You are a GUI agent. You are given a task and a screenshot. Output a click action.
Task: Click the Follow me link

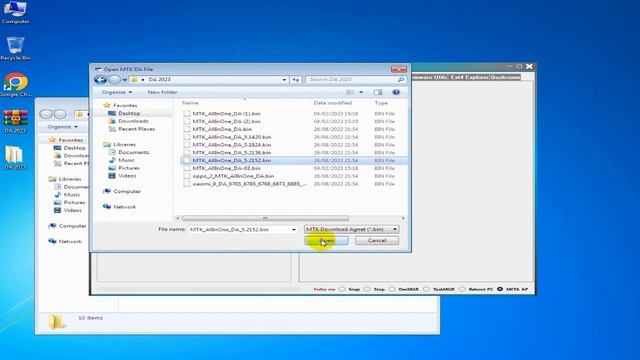pos(324,289)
